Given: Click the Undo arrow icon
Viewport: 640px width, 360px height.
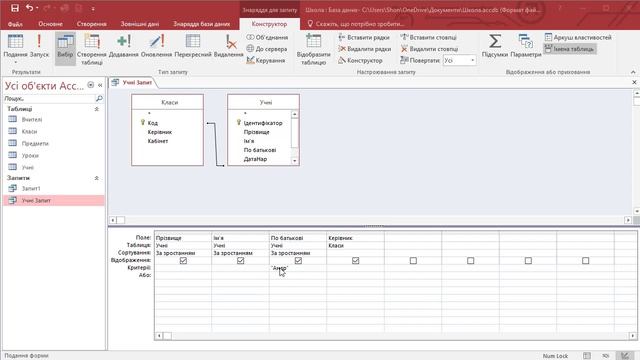Looking at the screenshot, I should [x=29, y=8].
